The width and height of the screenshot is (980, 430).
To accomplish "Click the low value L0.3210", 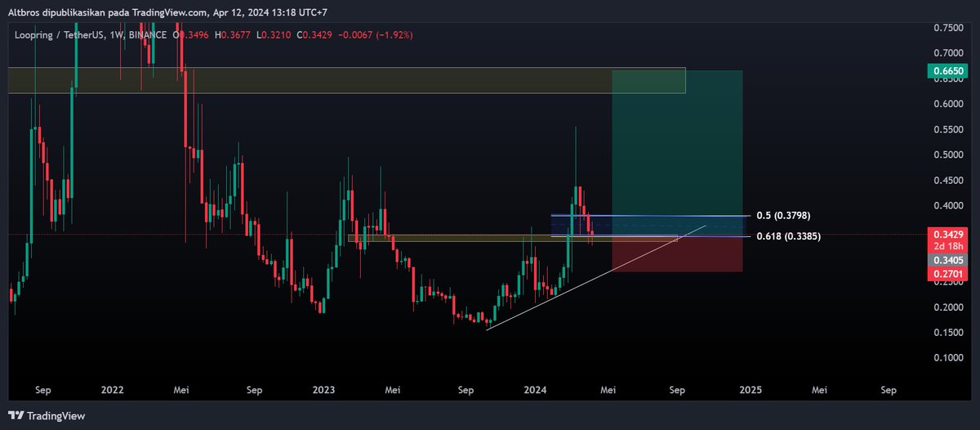I will (x=273, y=34).
